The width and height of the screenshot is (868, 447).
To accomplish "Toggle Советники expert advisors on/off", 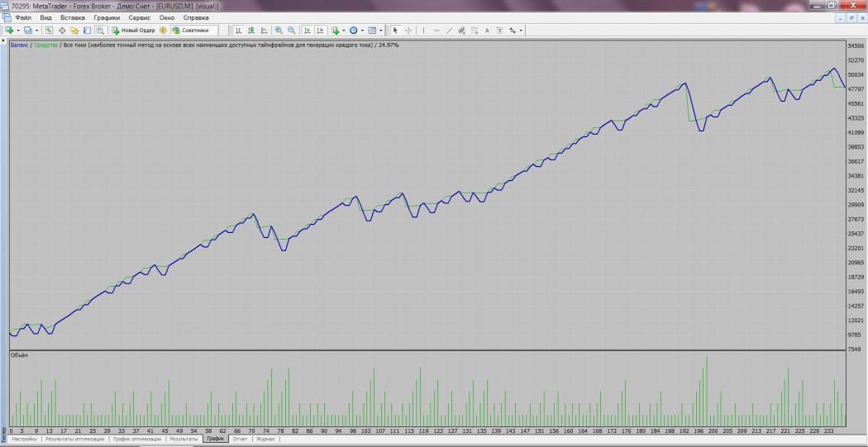I will pos(193,30).
